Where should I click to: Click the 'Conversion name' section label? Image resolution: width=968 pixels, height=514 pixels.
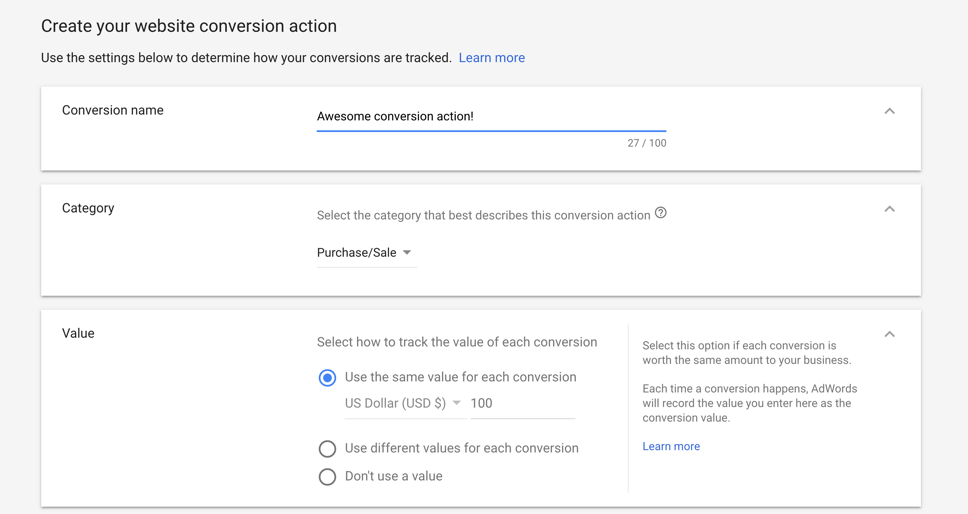(112, 110)
